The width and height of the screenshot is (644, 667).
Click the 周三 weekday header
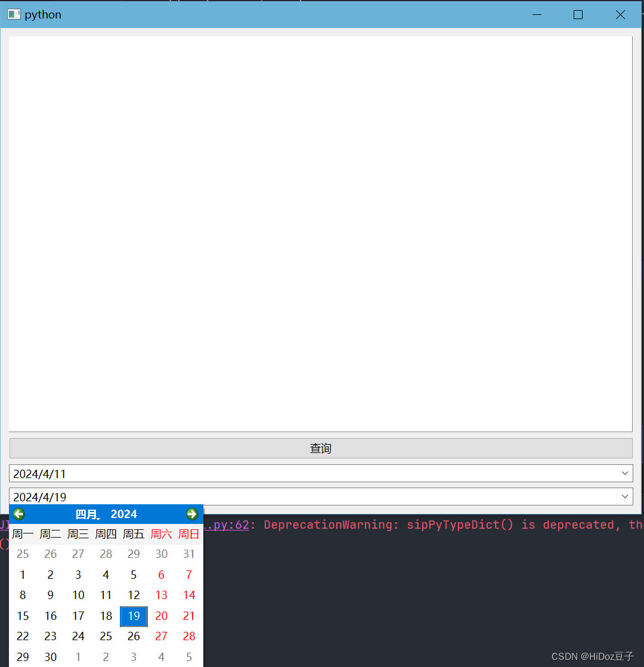(x=78, y=534)
